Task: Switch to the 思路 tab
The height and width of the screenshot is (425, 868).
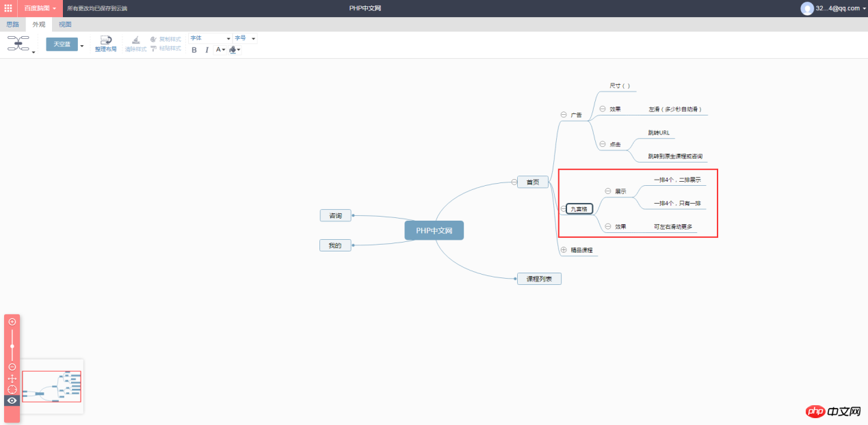Action: (13, 25)
